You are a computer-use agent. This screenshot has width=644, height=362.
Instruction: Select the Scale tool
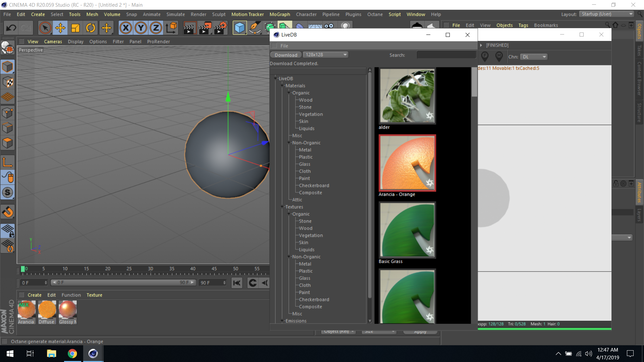[75, 28]
